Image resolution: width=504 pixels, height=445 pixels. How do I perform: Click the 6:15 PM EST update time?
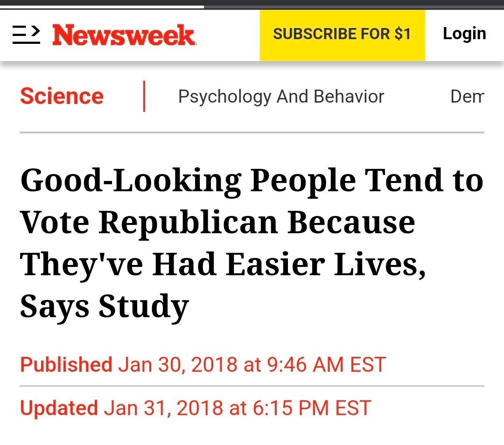tap(312, 408)
